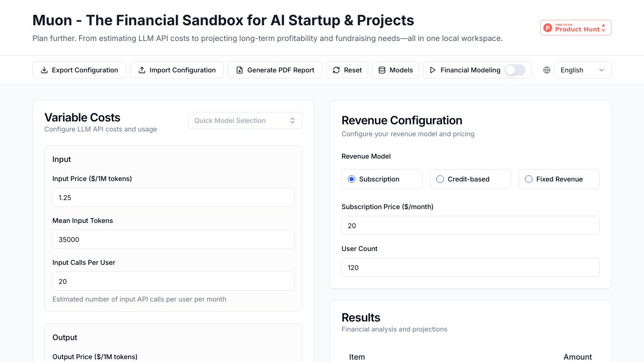Open the Quick Model Selection dropdown

pyautogui.click(x=245, y=121)
